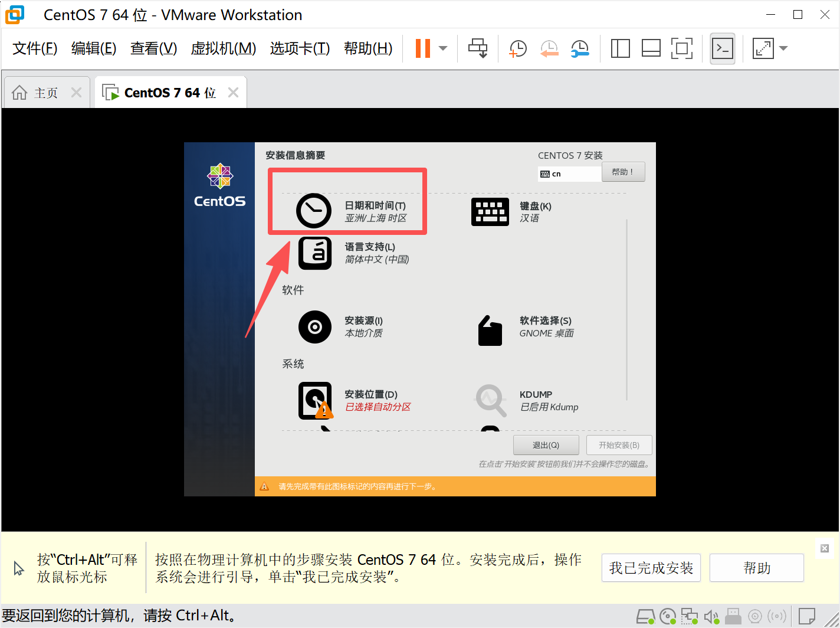The width and height of the screenshot is (840, 628).
Task: Click the sound card status icon
Action: click(x=711, y=617)
